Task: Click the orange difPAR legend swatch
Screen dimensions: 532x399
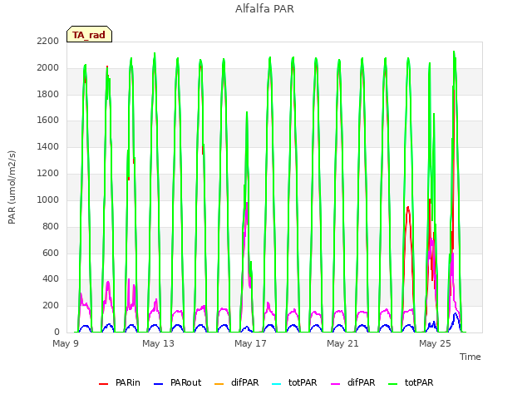Action: (x=219, y=384)
